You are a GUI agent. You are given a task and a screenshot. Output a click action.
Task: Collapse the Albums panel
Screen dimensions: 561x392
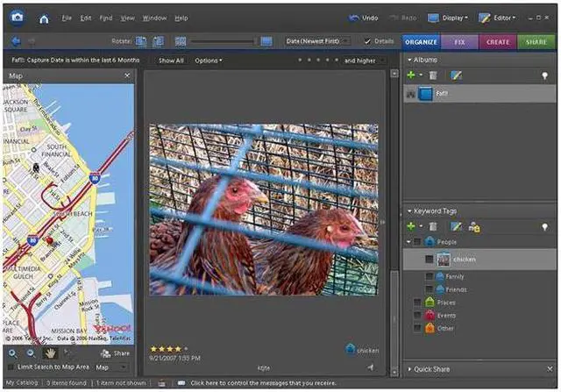pos(409,60)
